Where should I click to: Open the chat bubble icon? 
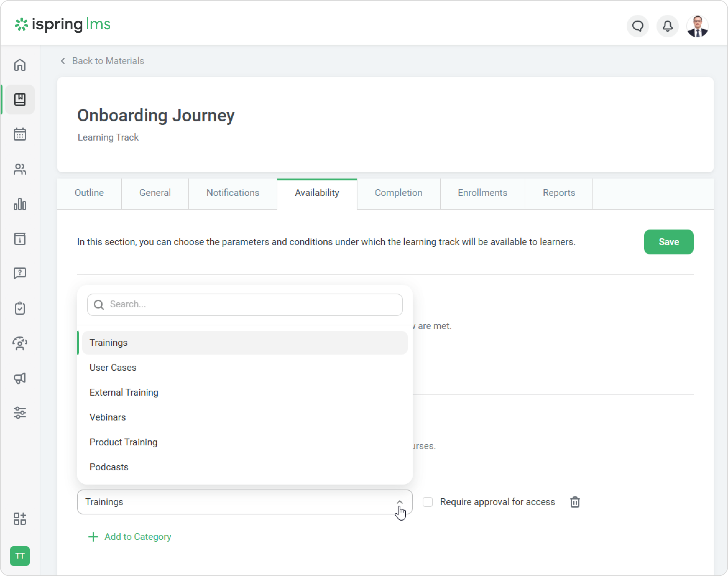(638, 26)
